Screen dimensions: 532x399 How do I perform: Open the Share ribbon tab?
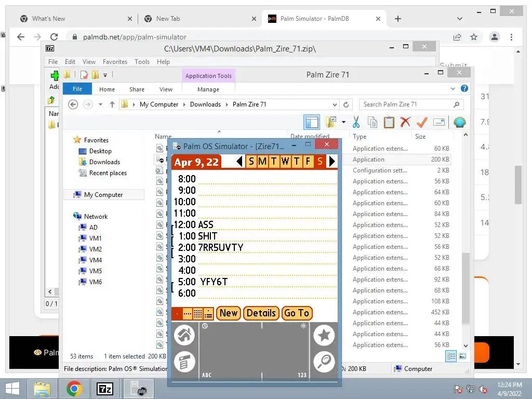137,89
